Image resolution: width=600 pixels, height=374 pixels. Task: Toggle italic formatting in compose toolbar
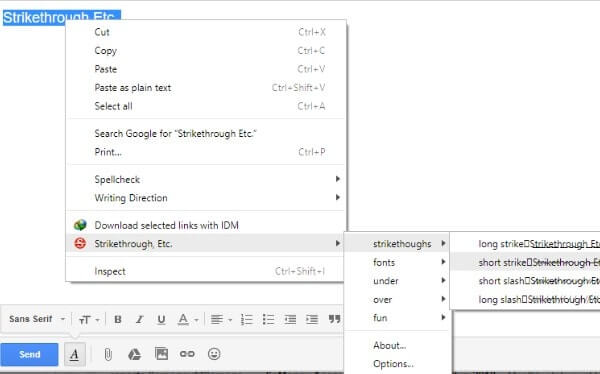pos(140,319)
